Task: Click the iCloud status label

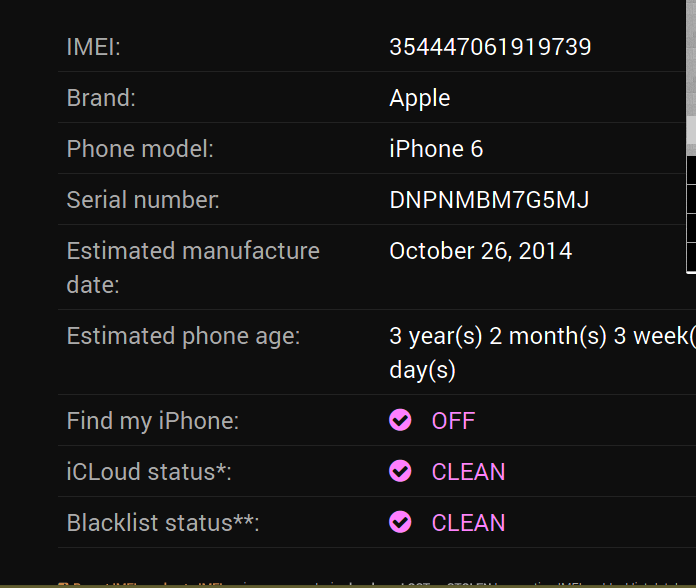Action: tap(149, 472)
